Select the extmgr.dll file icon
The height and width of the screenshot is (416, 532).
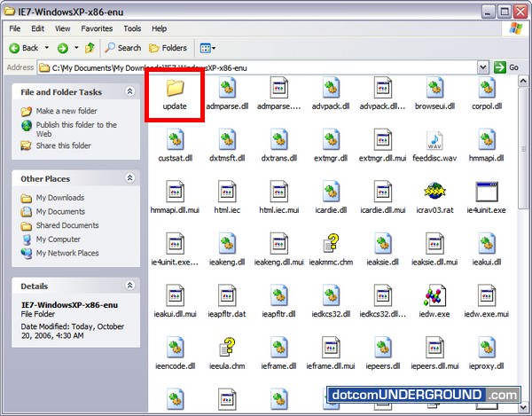(x=331, y=139)
